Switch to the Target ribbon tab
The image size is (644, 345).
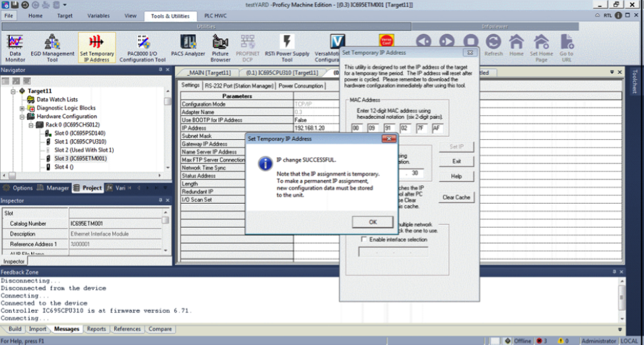click(65, 16)
